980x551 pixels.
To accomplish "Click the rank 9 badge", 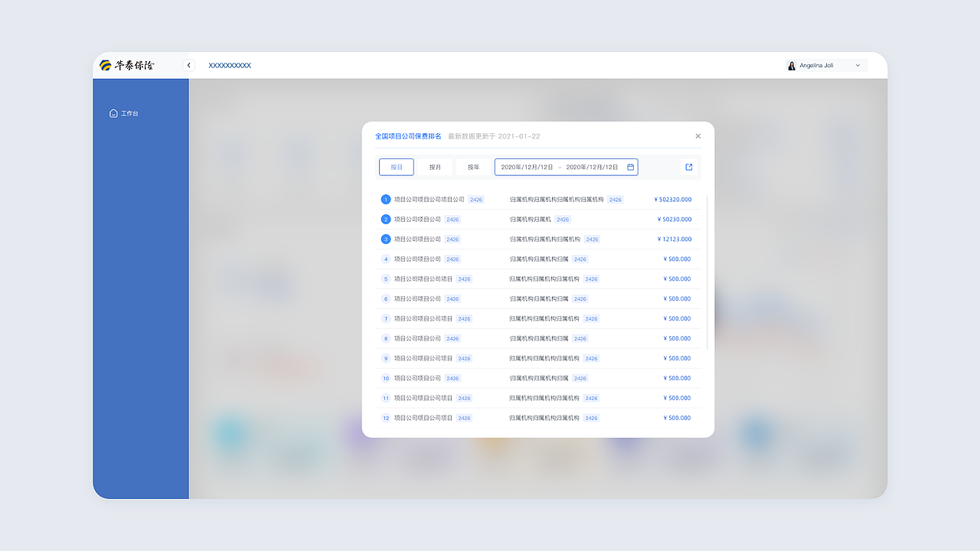I will pos(386,358).
